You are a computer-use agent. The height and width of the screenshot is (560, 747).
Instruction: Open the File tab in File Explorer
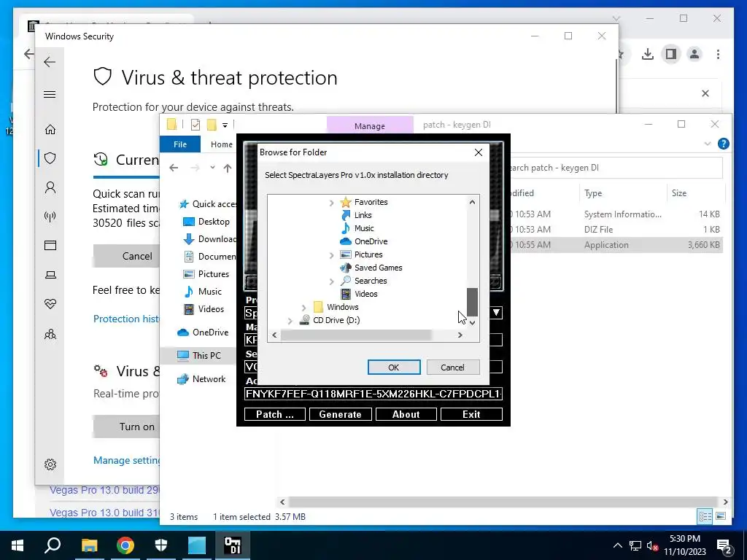[180, 144]
